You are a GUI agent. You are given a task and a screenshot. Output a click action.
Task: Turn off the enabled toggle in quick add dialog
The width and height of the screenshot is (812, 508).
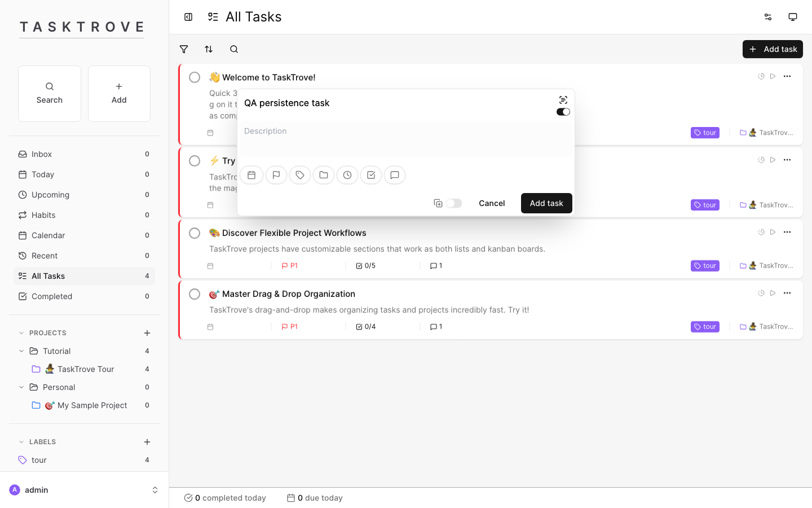[x=563, y=112]
